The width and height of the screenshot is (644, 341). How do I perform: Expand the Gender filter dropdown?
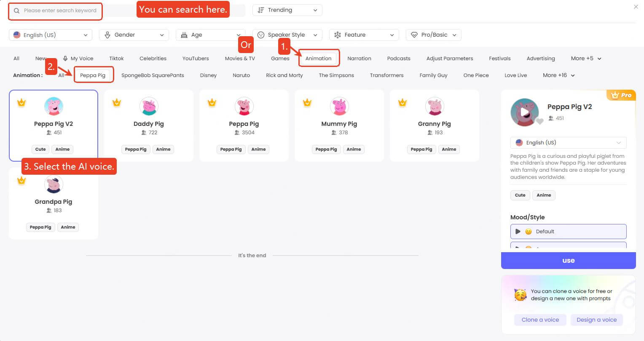[x=134, y=35]
